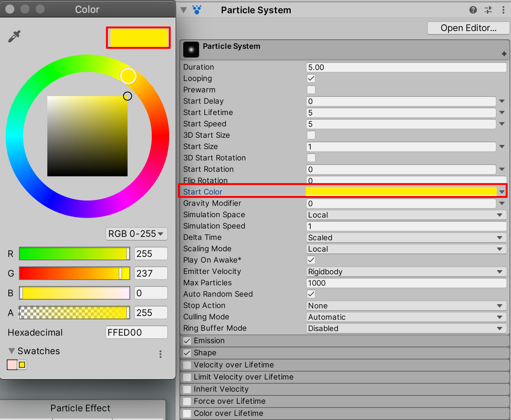Open the Emission module tab

click(x=209, y=341)
